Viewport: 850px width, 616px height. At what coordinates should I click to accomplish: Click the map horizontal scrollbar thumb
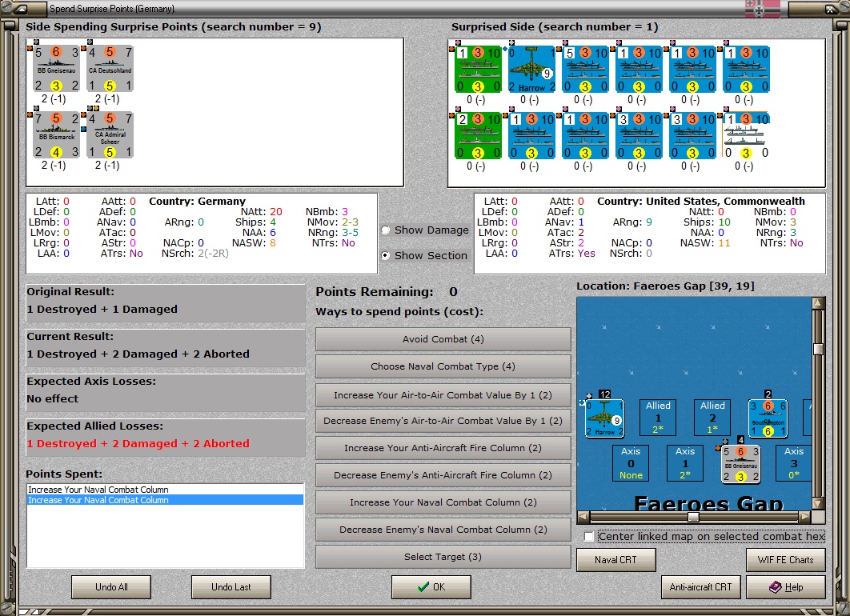(x=693, y=517)
